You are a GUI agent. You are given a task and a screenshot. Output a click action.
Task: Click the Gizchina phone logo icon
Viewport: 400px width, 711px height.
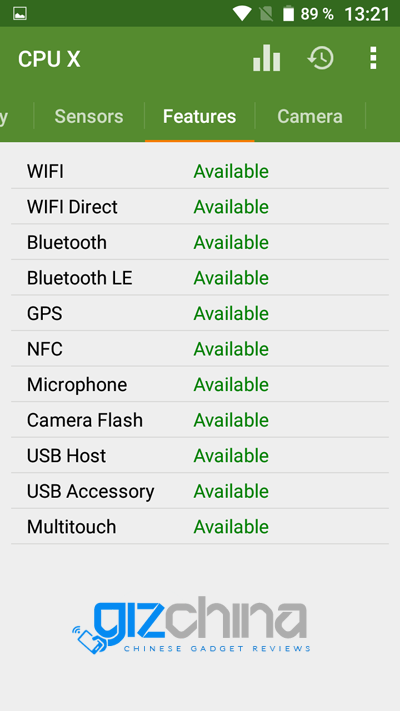[x=89, y=638]
